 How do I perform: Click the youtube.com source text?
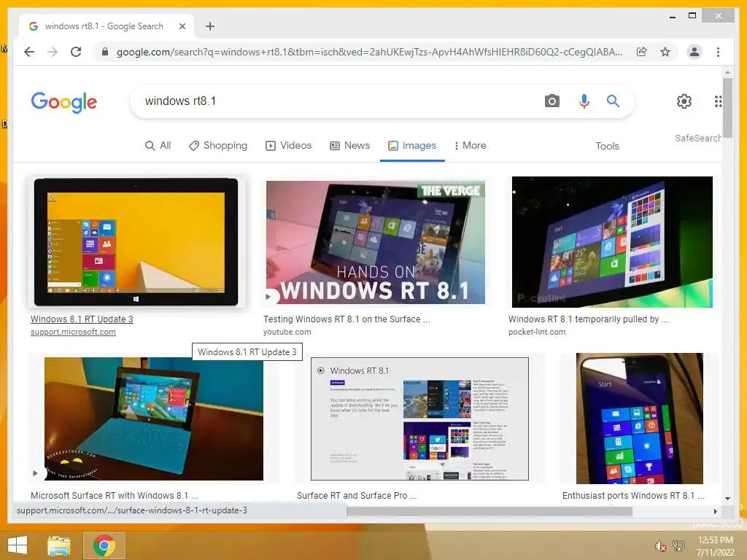tap(287, 332)
